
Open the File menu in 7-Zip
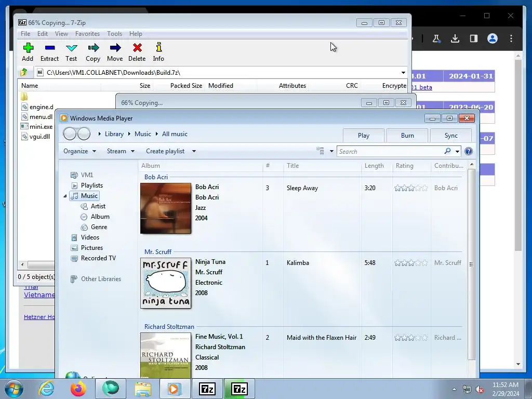(x=25, y=34)
